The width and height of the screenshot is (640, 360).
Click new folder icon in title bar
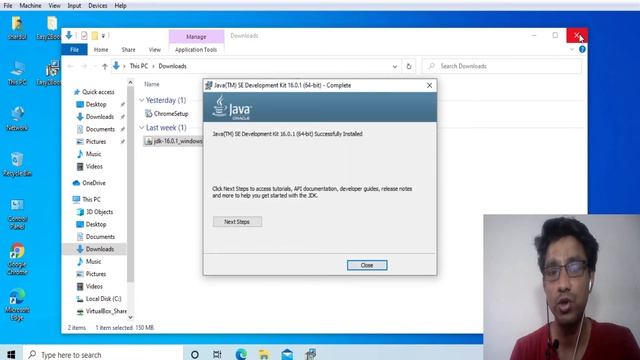95,36
